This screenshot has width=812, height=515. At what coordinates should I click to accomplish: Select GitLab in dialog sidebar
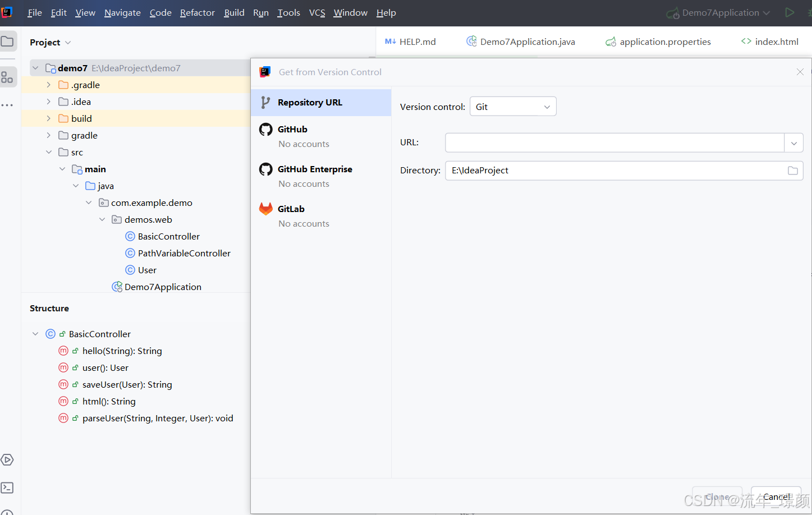point(321,216)
